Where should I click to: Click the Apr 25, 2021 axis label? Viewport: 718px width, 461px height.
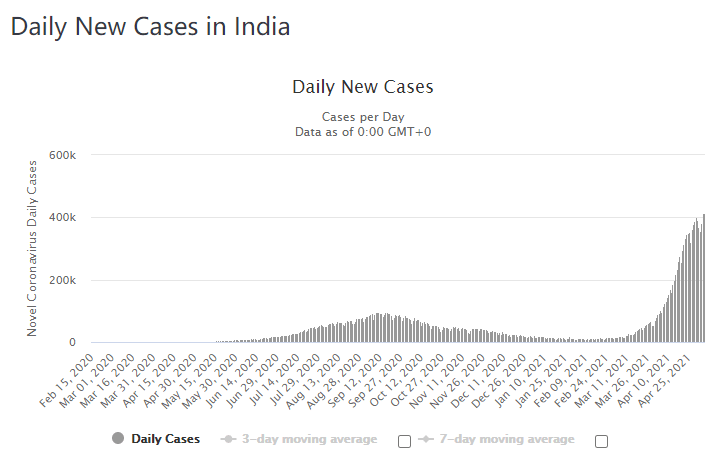pyautogui.click(x=664, y=380)
